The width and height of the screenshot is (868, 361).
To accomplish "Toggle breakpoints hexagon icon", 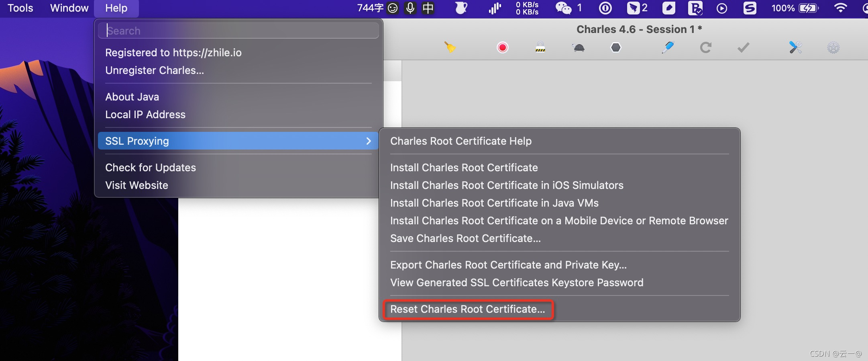I will click(615, 47).
